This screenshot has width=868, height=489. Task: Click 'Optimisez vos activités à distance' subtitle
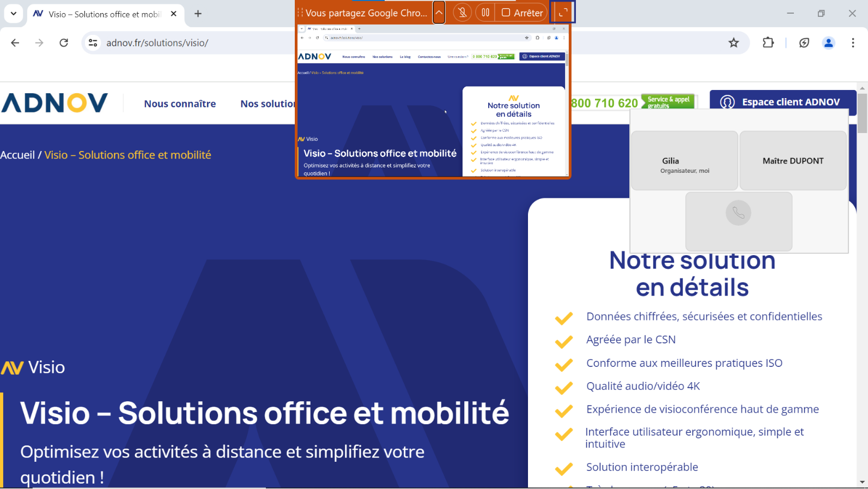point(222,464)
